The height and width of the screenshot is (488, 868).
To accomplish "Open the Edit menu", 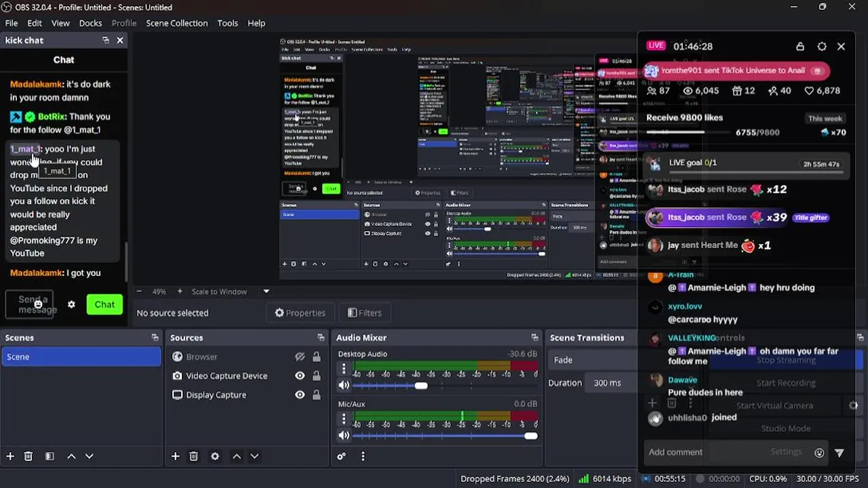I will [35, 23].
